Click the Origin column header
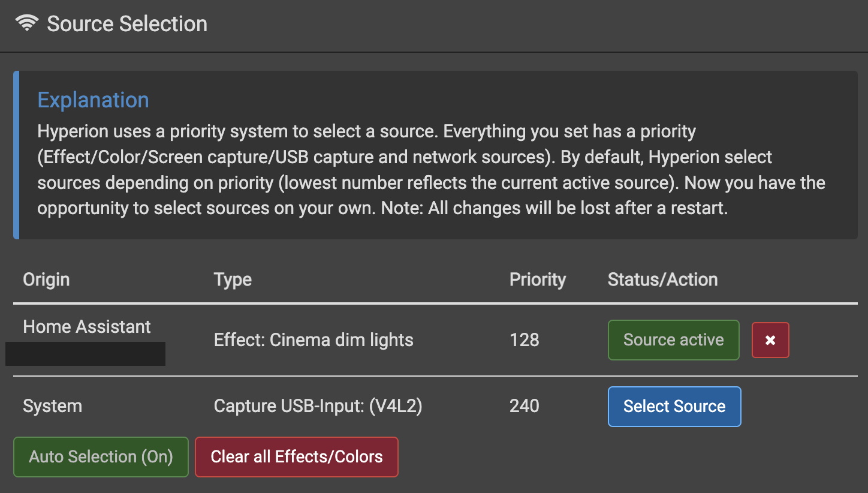 46,279
